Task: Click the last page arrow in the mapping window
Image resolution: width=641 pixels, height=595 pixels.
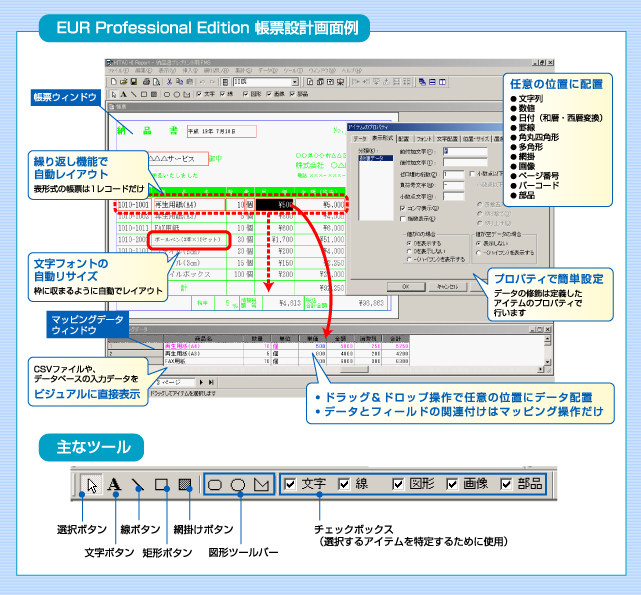Action: (211, 382)
